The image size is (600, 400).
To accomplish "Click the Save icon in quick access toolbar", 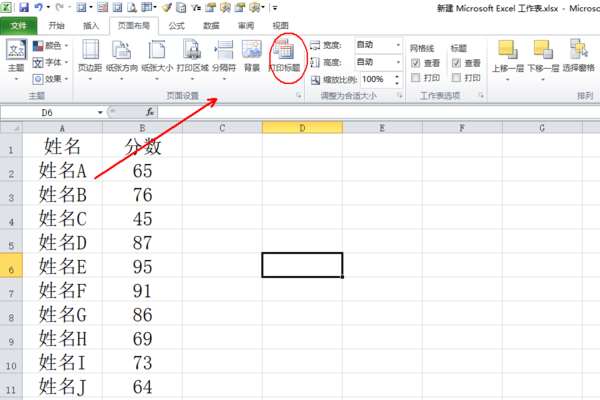I will coord(24,7).
